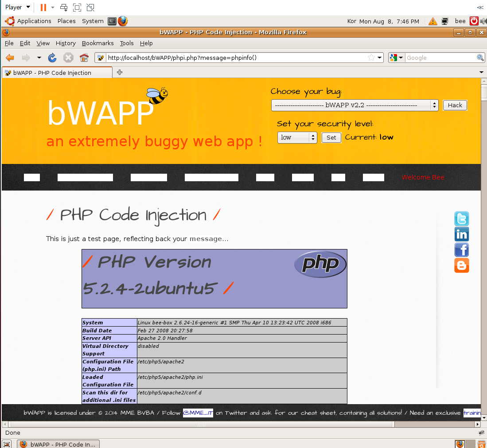The height and width of the screenshot is (448, 487).
Task: Click the bee site favicon in address bar
Action: pos(101,58)
